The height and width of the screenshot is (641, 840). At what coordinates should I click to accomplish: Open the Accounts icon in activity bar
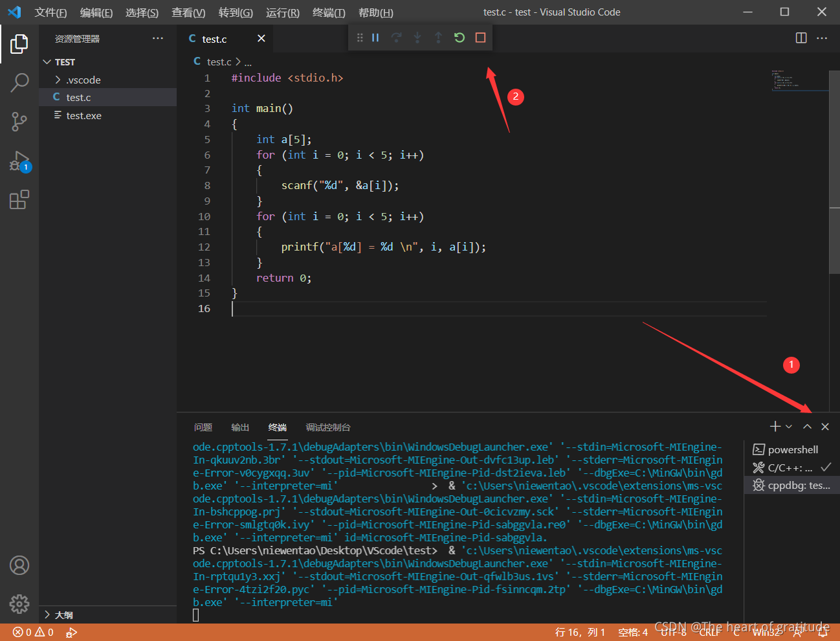(x=19, y=565)
